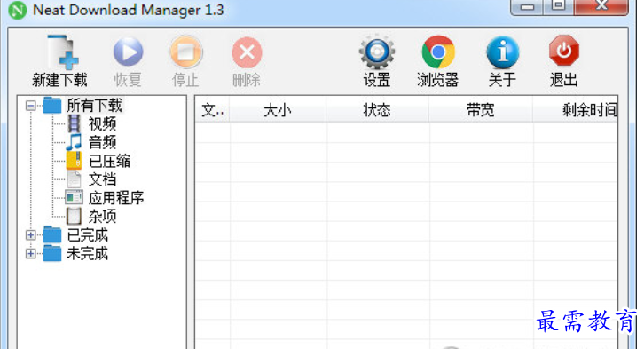Select the 未完成 folder label
The height and width of the screenshot is (349, 644).
point(88,254)
